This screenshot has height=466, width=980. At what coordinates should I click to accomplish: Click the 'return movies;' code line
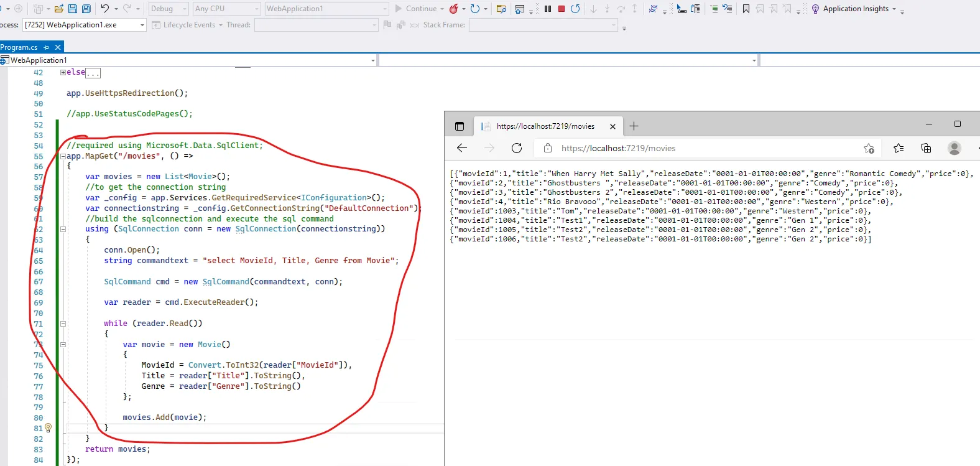[x=118, y=449]
